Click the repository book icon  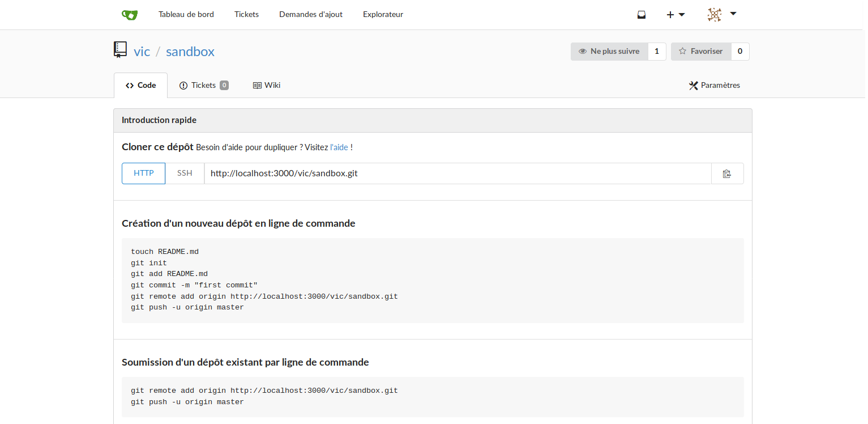pyautogui.click(x=120, y=50)
